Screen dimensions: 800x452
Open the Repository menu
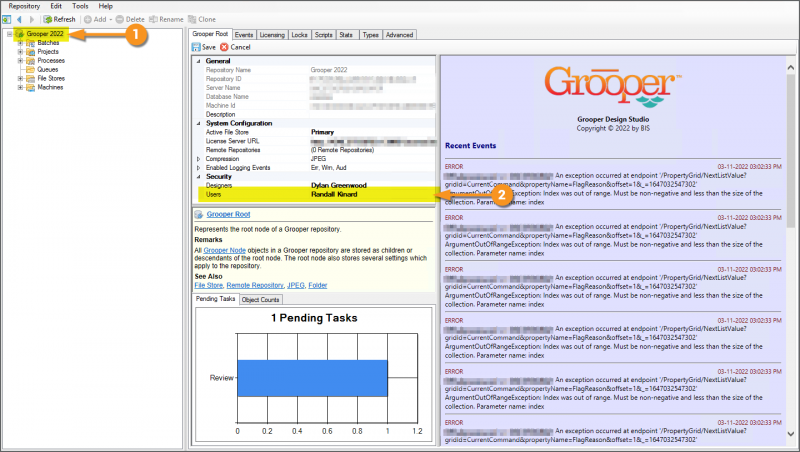tap(24, 6)
